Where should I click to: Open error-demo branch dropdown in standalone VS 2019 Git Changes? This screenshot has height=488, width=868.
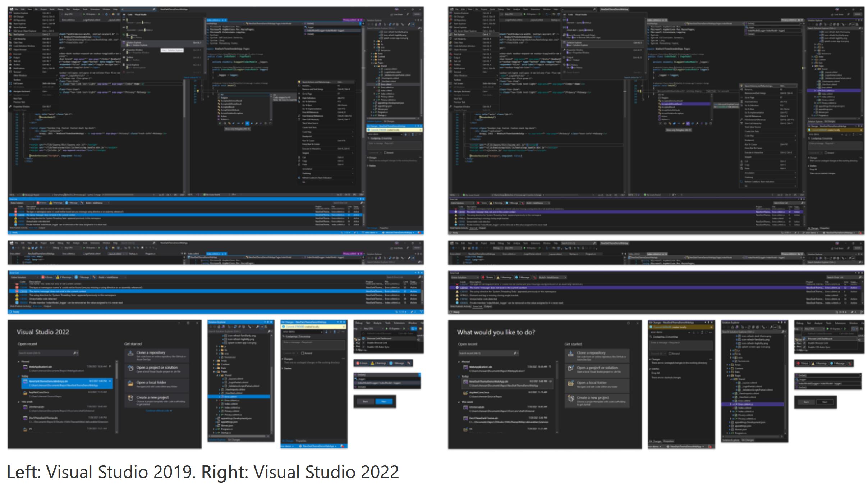tap(303, 332)
